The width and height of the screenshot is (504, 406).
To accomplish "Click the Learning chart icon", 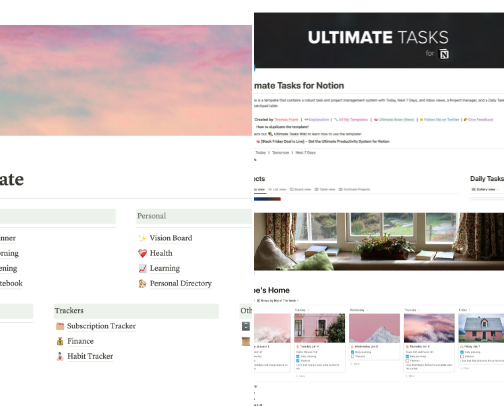I will point(142,268).
